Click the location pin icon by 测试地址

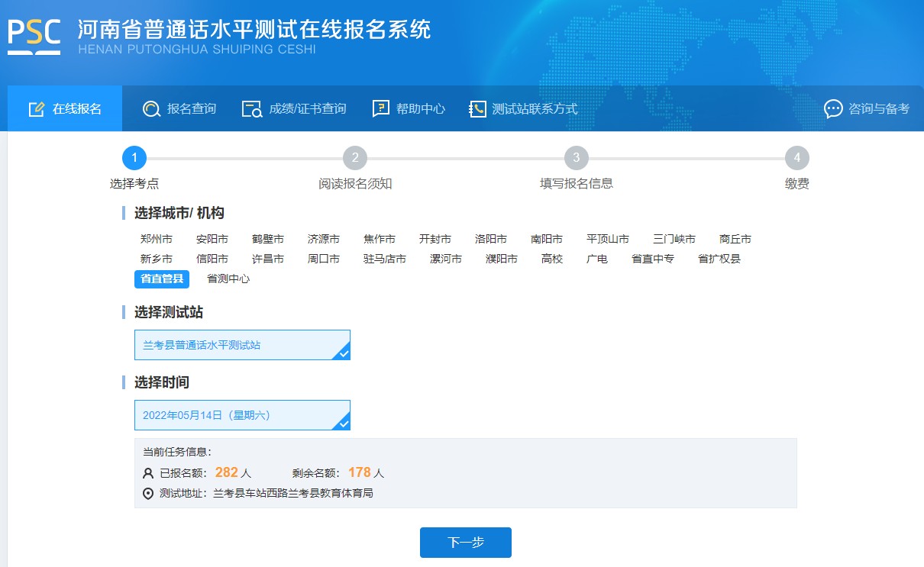(x=148, y=493)
